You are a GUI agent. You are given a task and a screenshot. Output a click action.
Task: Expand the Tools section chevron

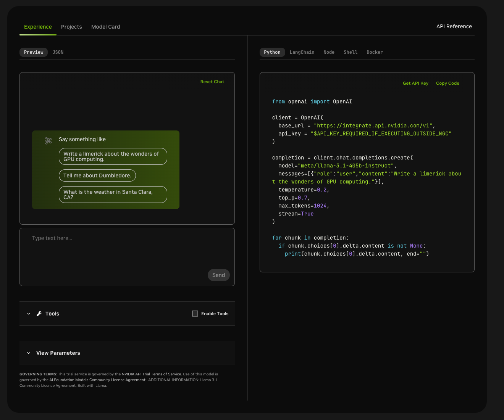29,314
